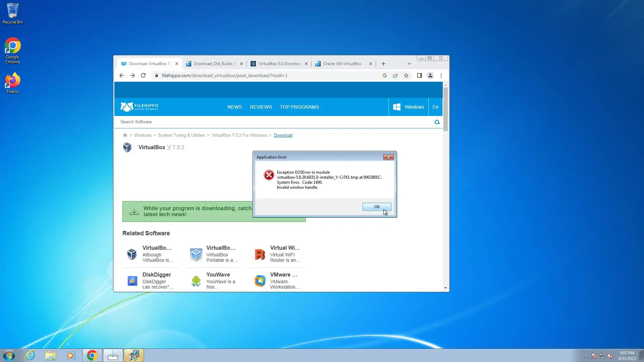Click OK in the Application Error dialog
Image resolution: width=644 pixels, height=362 pixels.
click(x=377, y=207)
